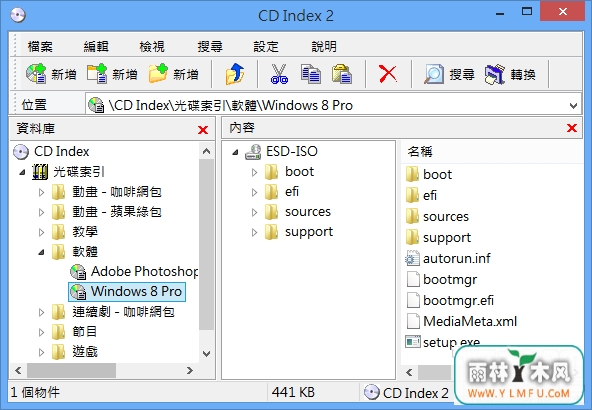Click the red X delete icon

coord(388,74)
